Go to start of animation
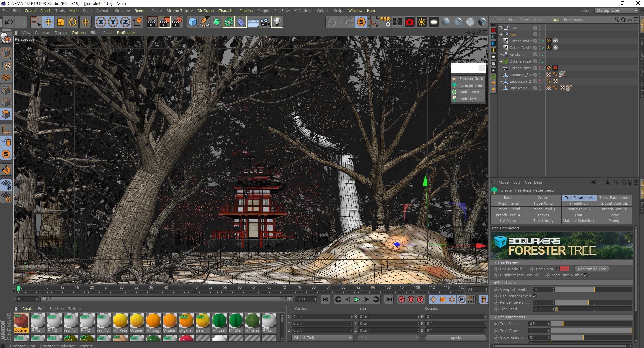The image size is (644, 348). [x=325, y=299]
